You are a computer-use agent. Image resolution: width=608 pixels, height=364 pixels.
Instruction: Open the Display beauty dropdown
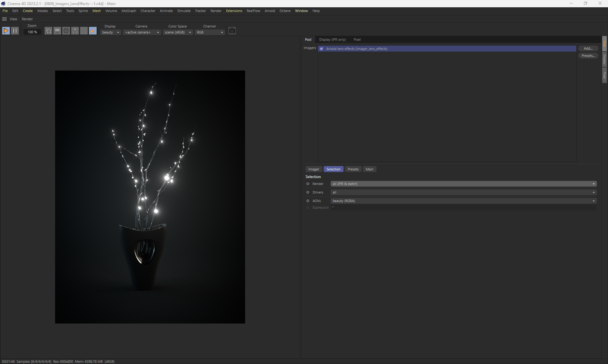tap(111, 32)
